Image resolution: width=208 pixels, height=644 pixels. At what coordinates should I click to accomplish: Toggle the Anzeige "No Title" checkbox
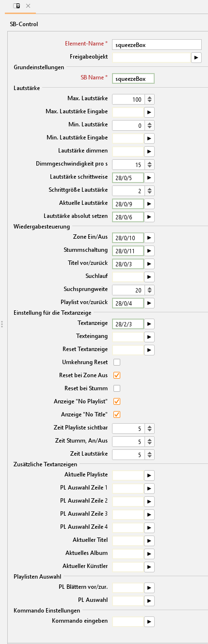[x=116, y=414]
